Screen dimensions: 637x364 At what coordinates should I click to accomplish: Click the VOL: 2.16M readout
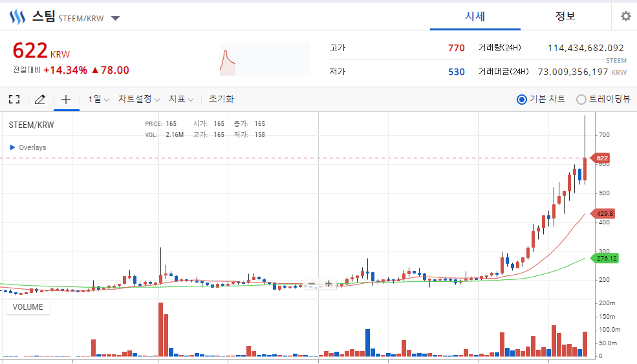click(164, 134)
